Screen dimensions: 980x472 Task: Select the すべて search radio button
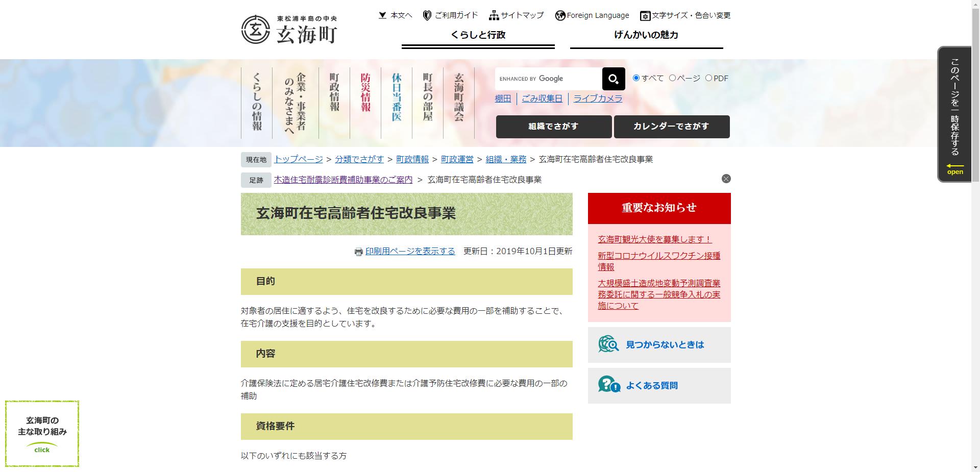[x=635, y=78]
